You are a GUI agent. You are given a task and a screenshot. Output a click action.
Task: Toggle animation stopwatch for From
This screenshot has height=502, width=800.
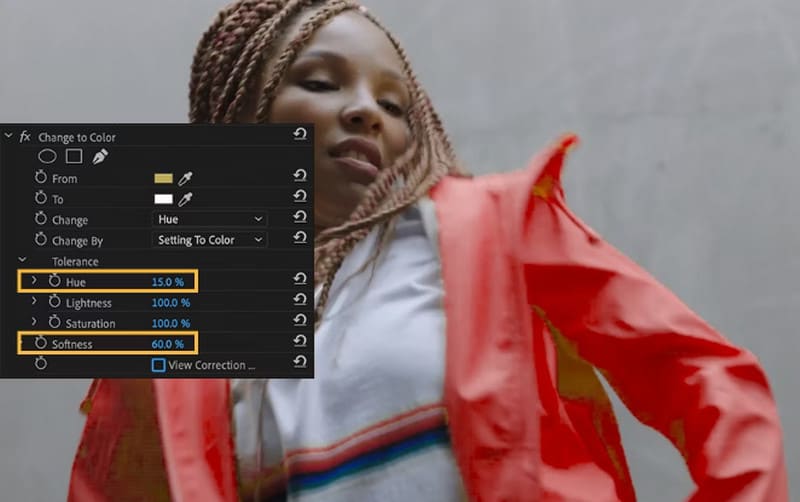coord(41,178)
